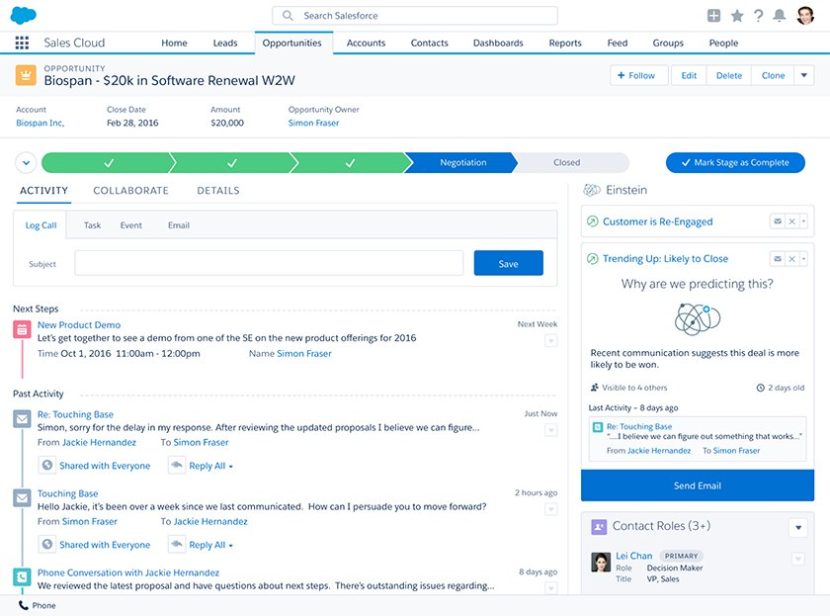Toggle Follow on this opportunity

638,74
